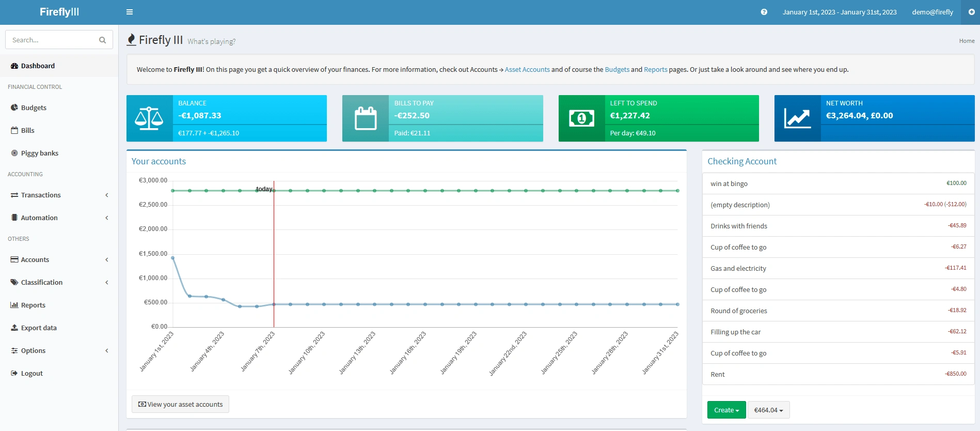Open the date range January 1st - 31st picker
Viewport: 980px width, 431px height.
pos(840,12)
